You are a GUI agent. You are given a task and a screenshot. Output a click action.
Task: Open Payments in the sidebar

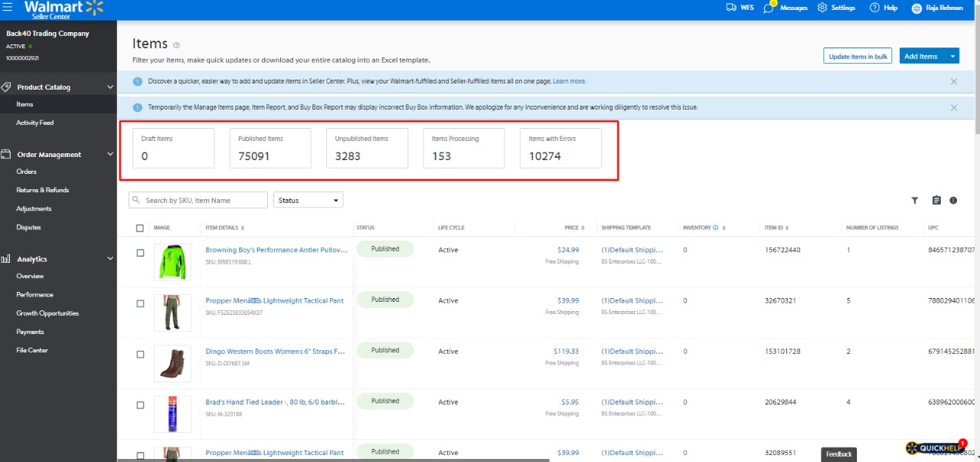31,332
